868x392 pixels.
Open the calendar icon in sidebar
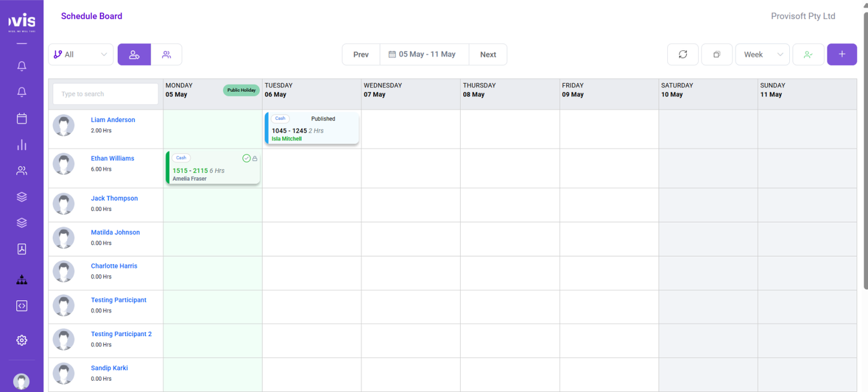[22, 118]
